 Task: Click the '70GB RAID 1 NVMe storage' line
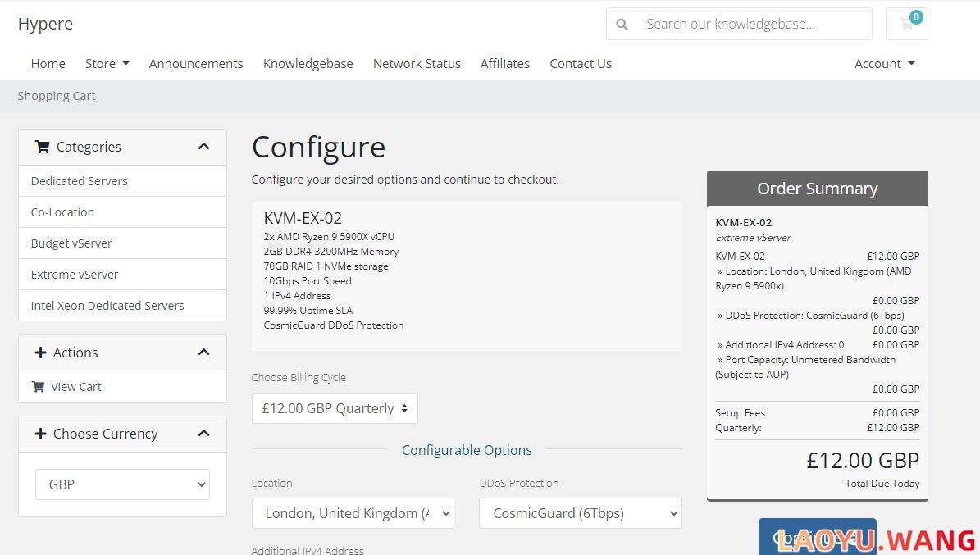326,266
